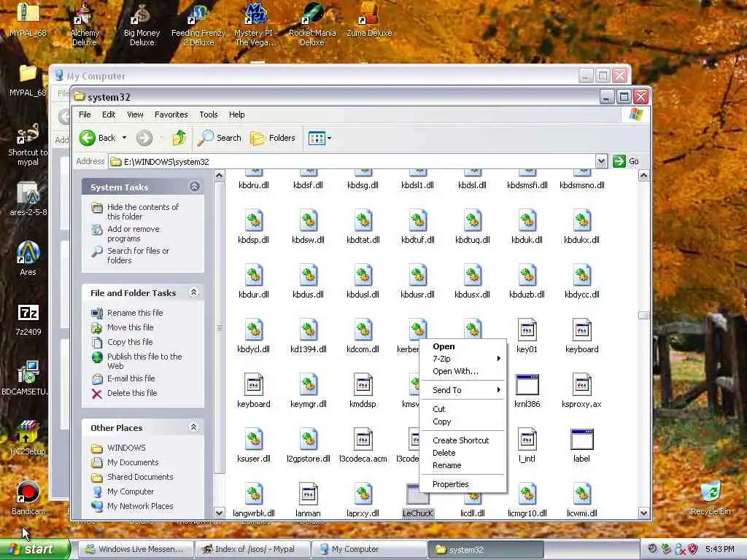747x560 pixels.
Task: Expand the Address bar dropdown
Action: [x=601, y=161]
